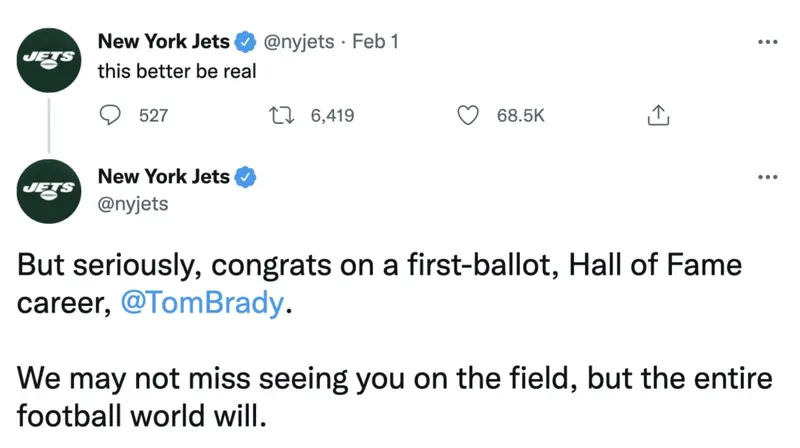View the 68.5K likes count

[520, 116]
